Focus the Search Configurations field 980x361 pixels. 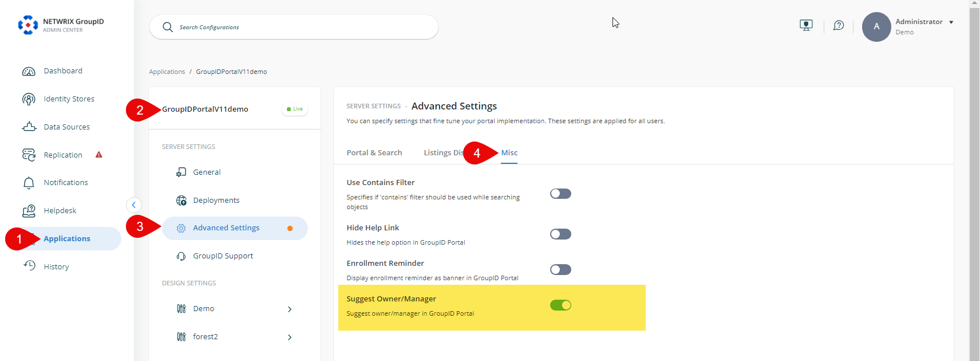pos(294,27)
